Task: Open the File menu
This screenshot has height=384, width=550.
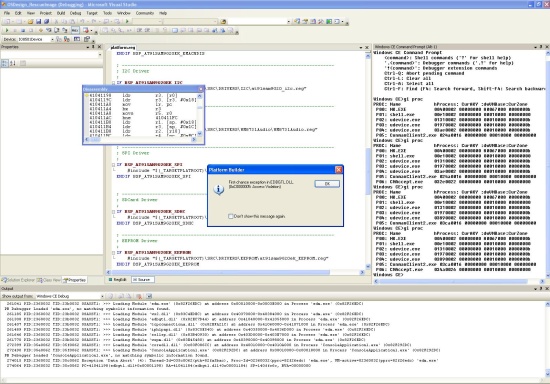Action: 7,13
